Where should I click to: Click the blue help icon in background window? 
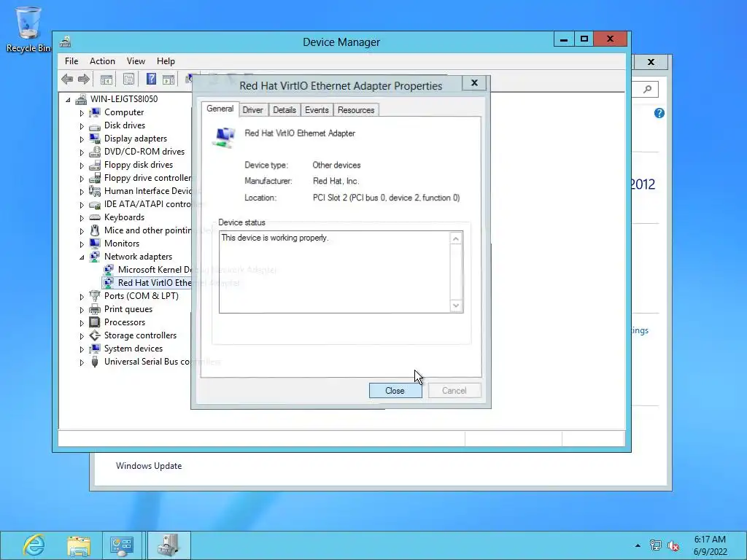pyautogui.click(x=659, y=113)
